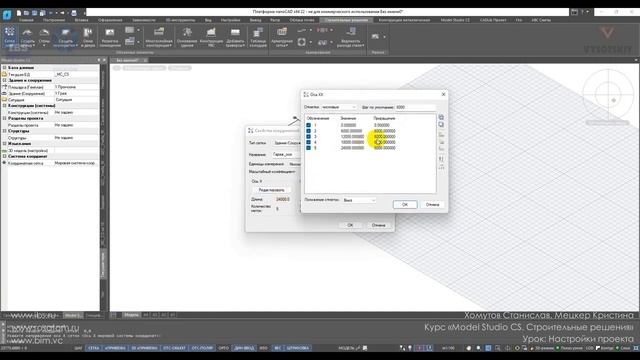640x360 pixels.
Task: Toggle checkbox of axis row 5
Action: (x=309, y=148)
